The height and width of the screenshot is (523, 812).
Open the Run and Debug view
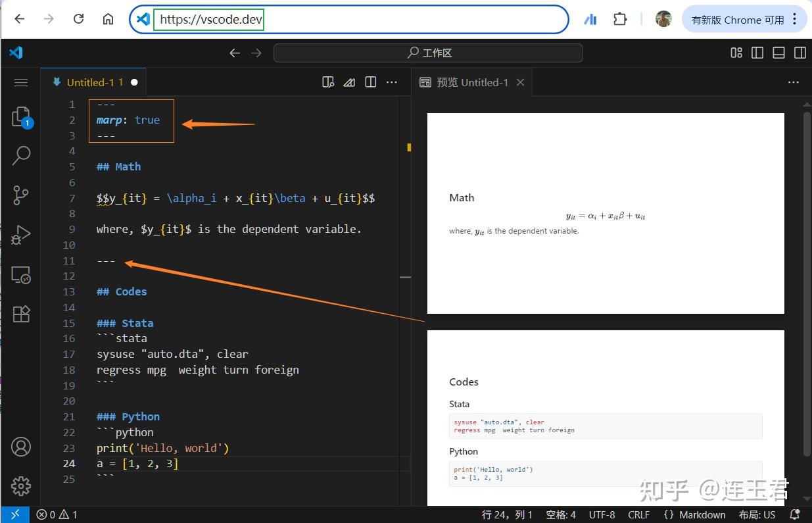click(x=20, y=235)
